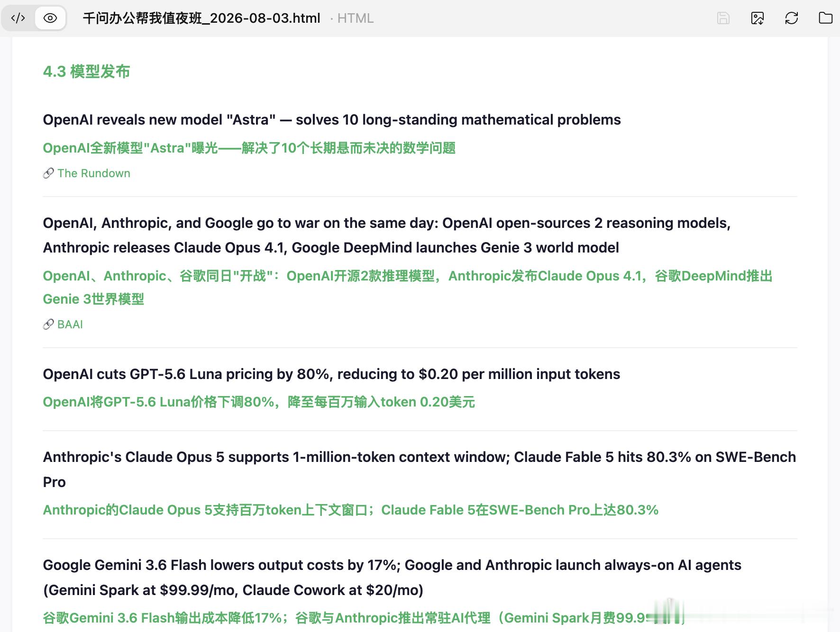This screenshot has height=632, width=840.
Task: Click the OpenAI reveals new model Astra headline
Action: click(x=332, y=120)
